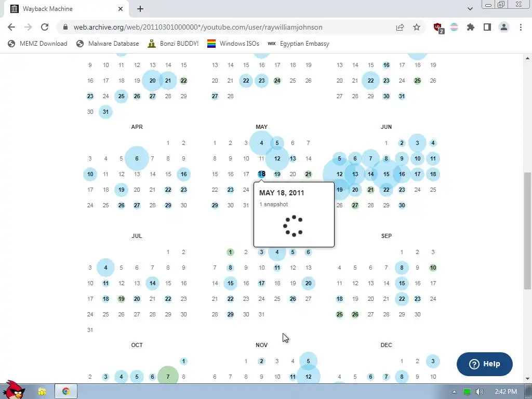
Task: Open volume control in tray
Action: [x=479, y=392]
